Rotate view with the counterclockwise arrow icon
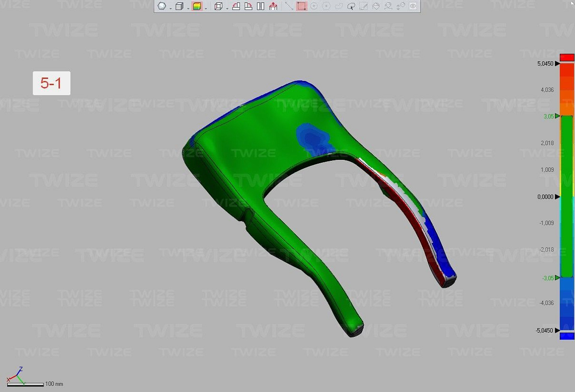Viewport: 575px width, 392px height. [x=236, y=6]
